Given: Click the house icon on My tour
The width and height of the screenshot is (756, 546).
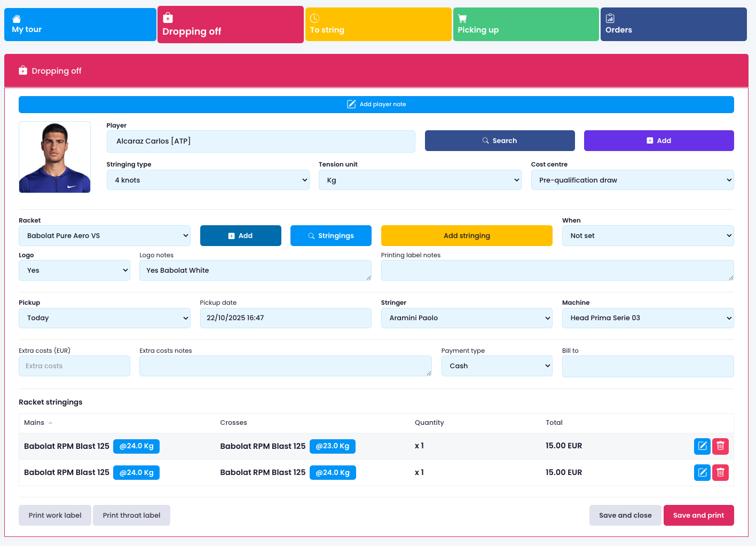Looking at the screenshot, I should coord(17,19).
